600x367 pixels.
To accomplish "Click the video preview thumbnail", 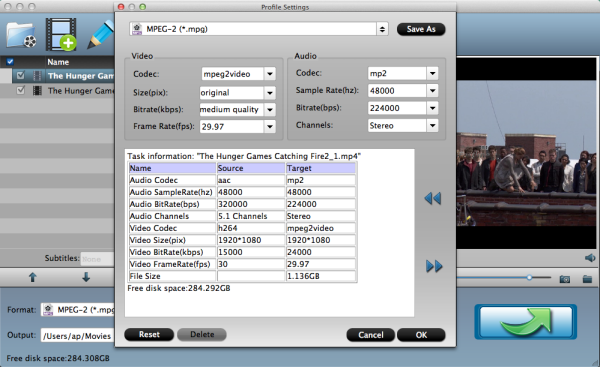I will pos(526,153).
